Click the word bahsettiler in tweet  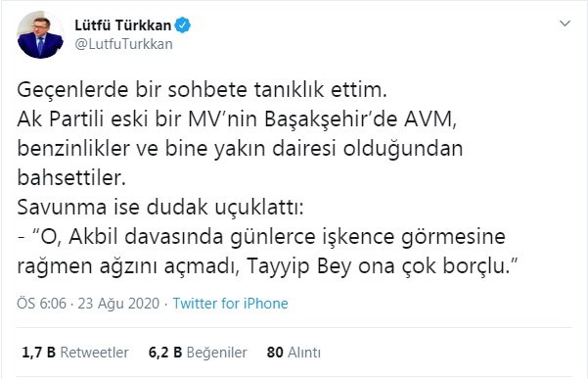point(71,177)
